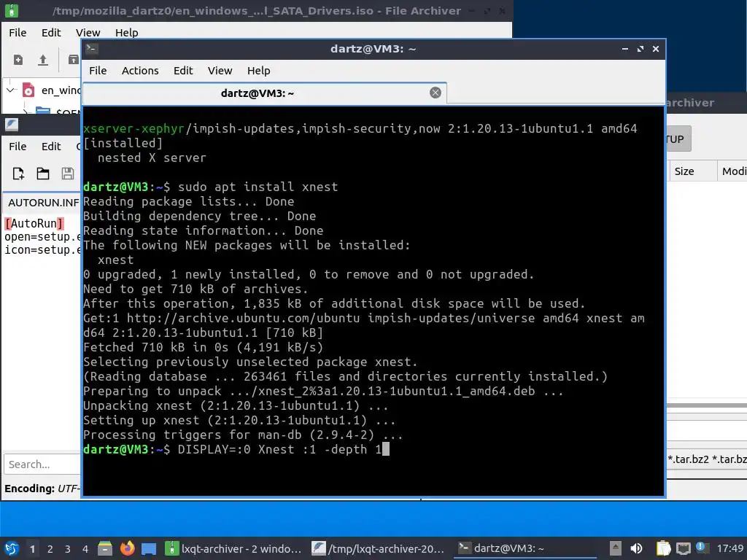Click the Open archive upload-arrow icon

tap(43, 60)
